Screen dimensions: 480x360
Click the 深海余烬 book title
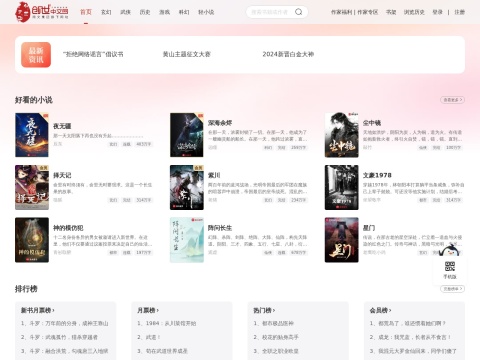(220, 123)
